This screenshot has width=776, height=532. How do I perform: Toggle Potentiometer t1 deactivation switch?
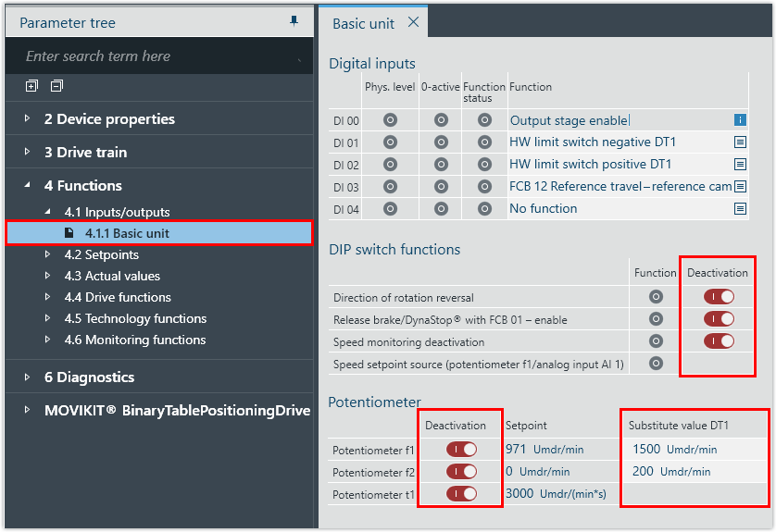pyautogui.click(x=461, y=494)
